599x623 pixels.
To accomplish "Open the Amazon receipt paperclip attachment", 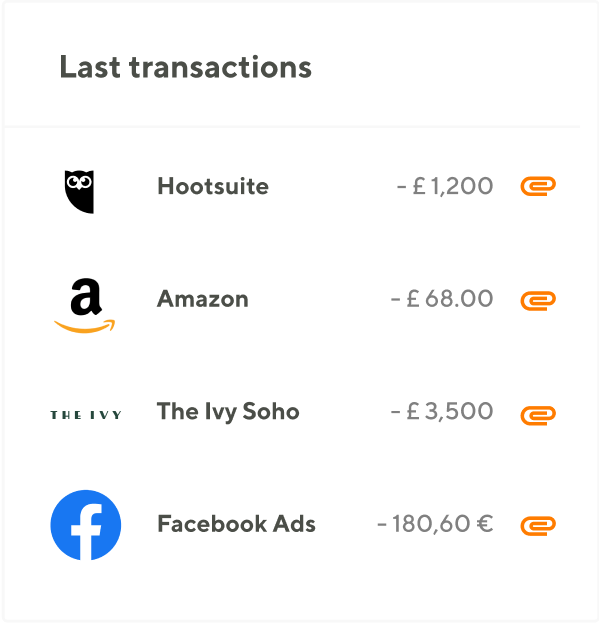I will pos(538,301).
